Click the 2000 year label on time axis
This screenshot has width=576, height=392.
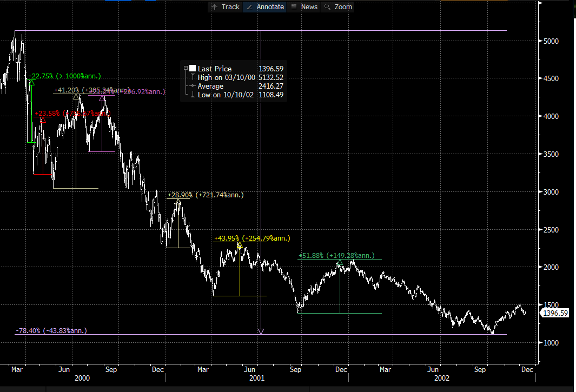[82, 378]
